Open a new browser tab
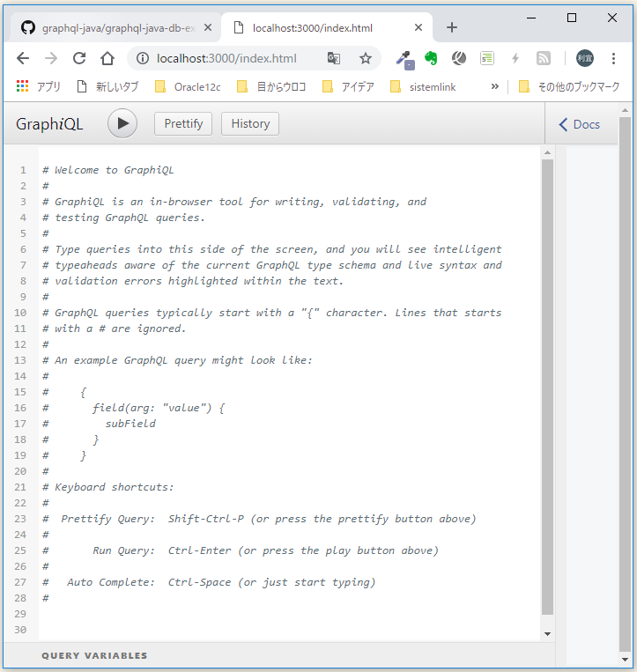637x672 pixels. [x=451, y=28]
